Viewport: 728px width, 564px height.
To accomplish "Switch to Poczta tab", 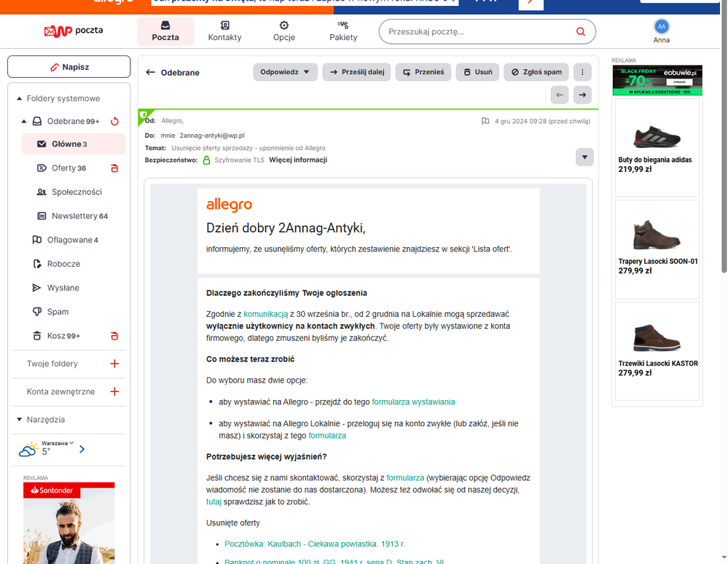I will coord(165,31).
